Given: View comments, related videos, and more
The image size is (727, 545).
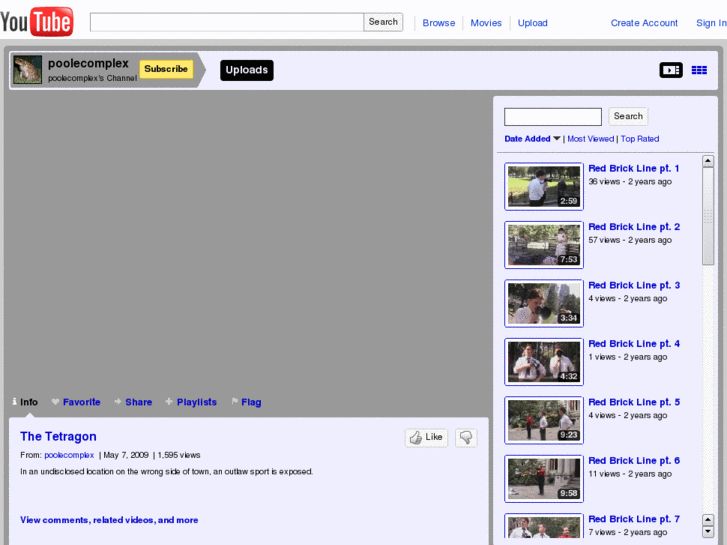Looking at the screenshot, I should (x=109, y=520).
